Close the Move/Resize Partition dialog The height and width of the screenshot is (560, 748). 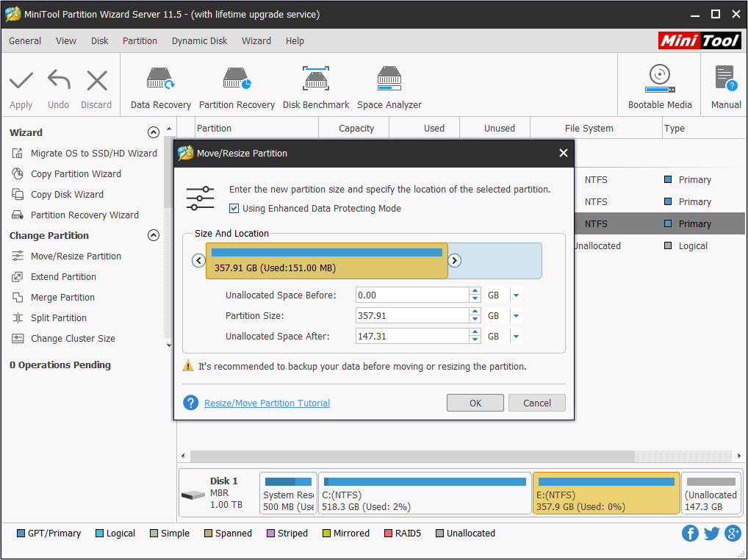pyautogui.click(x=564, y=153)
